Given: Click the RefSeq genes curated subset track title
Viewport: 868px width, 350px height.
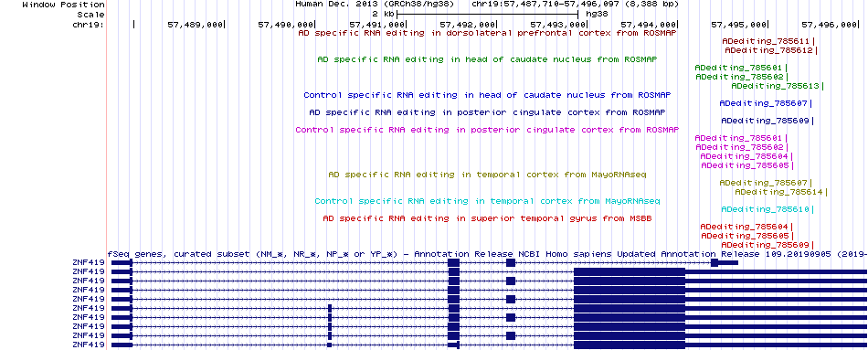Looking at the screenshot, I should (487, 254).
